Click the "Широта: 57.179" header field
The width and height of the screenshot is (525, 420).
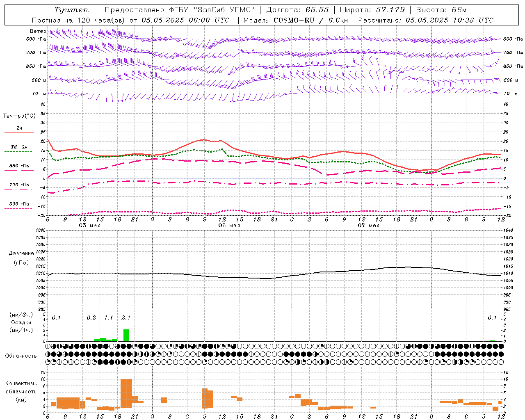tap(372, 10)
